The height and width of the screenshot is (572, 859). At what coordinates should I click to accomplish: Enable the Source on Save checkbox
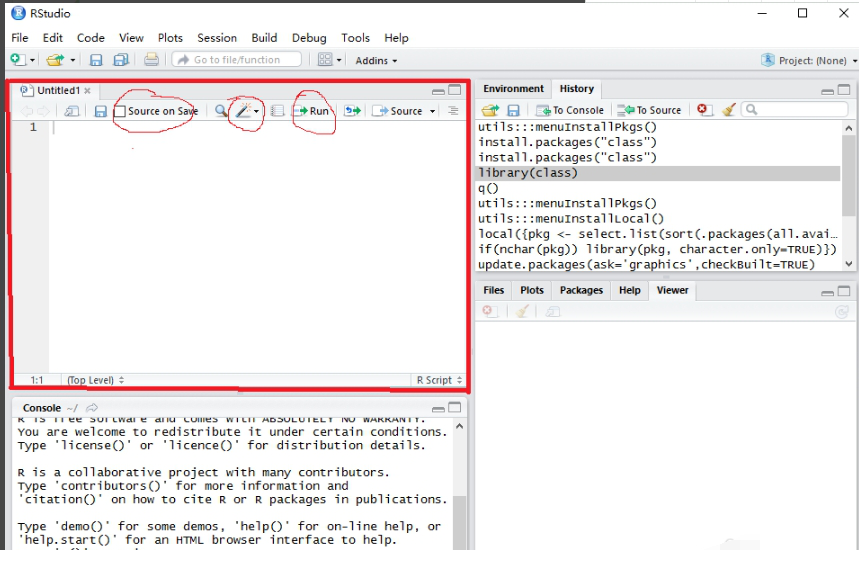[120, 111]
